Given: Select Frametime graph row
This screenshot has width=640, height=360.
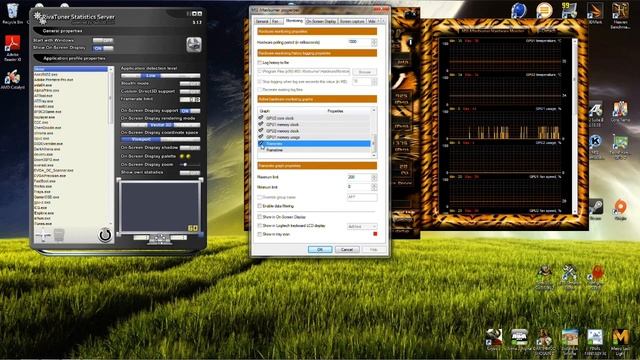Looking at the screenshot, I should [314, 150].
